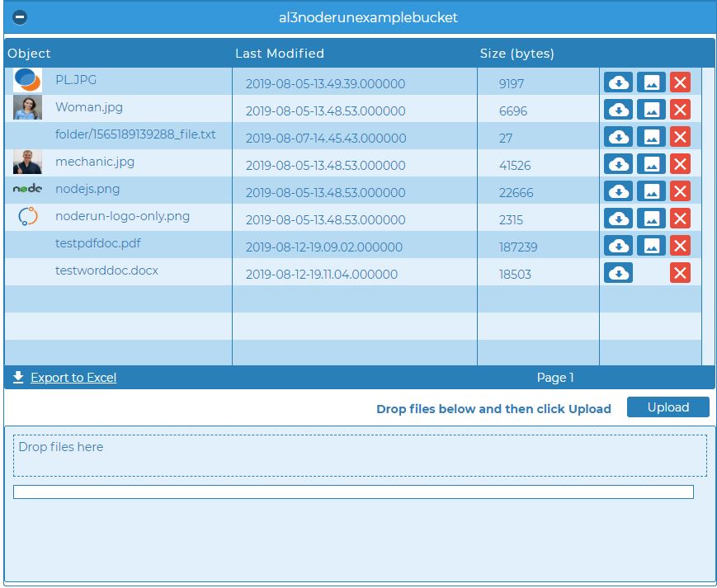Open the preview icon for testpdfdoc.pdf
The image size is (717, 588).
click(x=651, y=245)
